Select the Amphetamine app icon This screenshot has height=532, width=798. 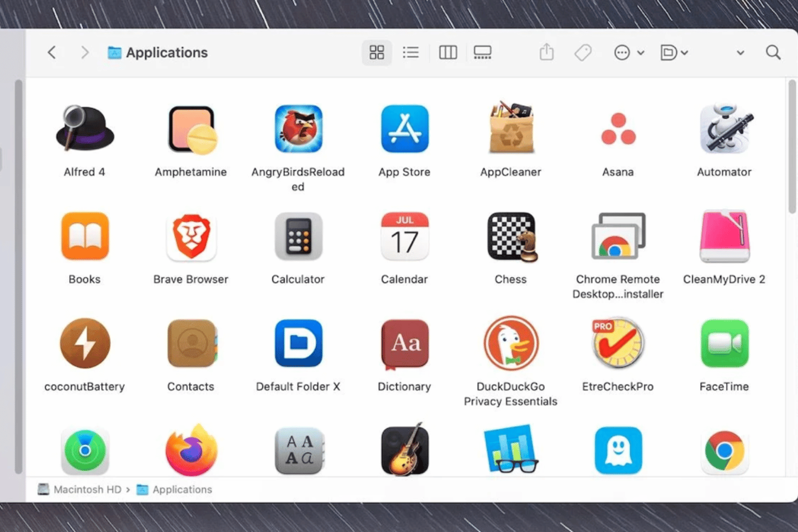192,129
